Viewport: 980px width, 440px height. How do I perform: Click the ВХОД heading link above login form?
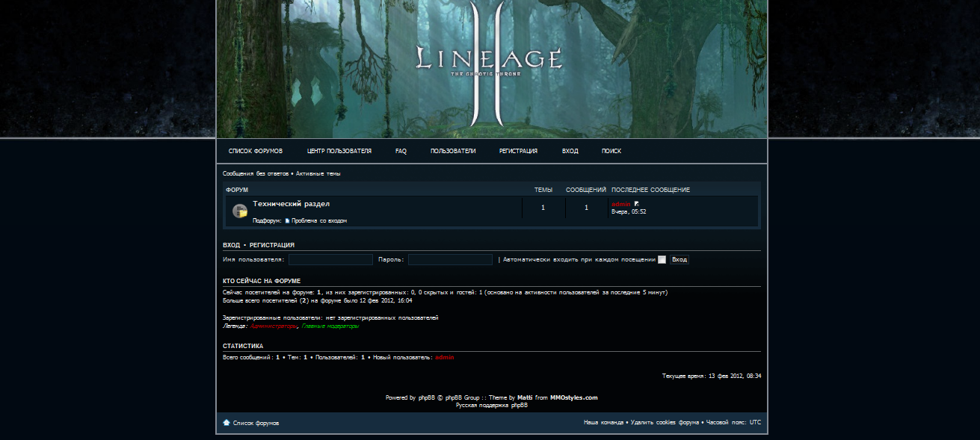(231, 245)
